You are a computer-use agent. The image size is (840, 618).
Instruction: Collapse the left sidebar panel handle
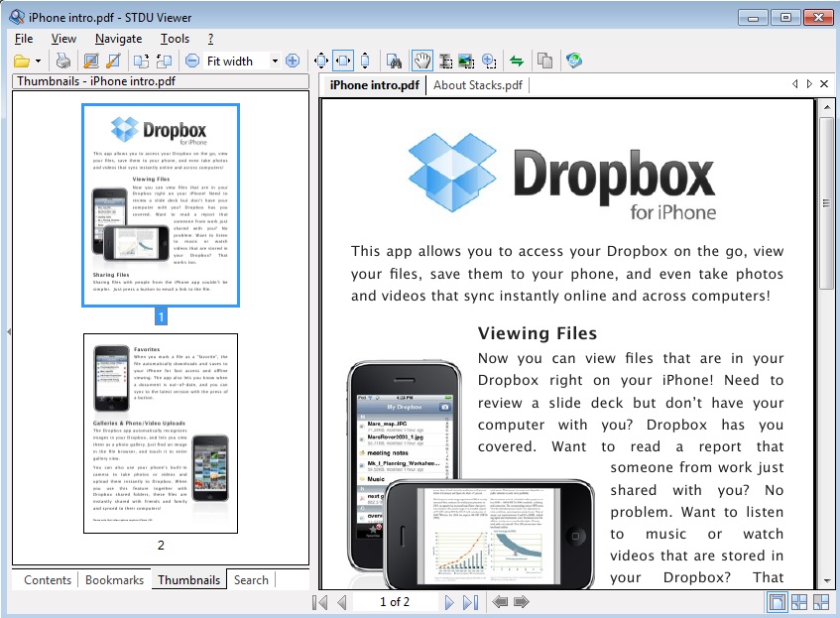point(8,330)
